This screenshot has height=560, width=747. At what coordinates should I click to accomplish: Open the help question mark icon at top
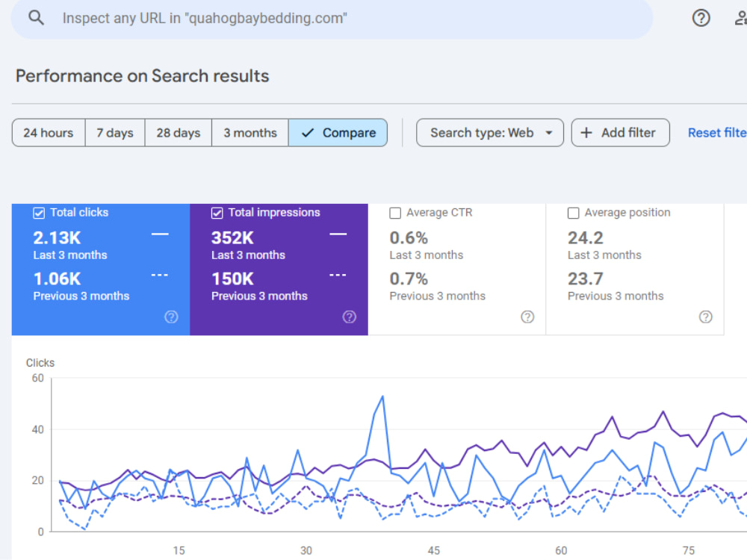tap(701, 18)
